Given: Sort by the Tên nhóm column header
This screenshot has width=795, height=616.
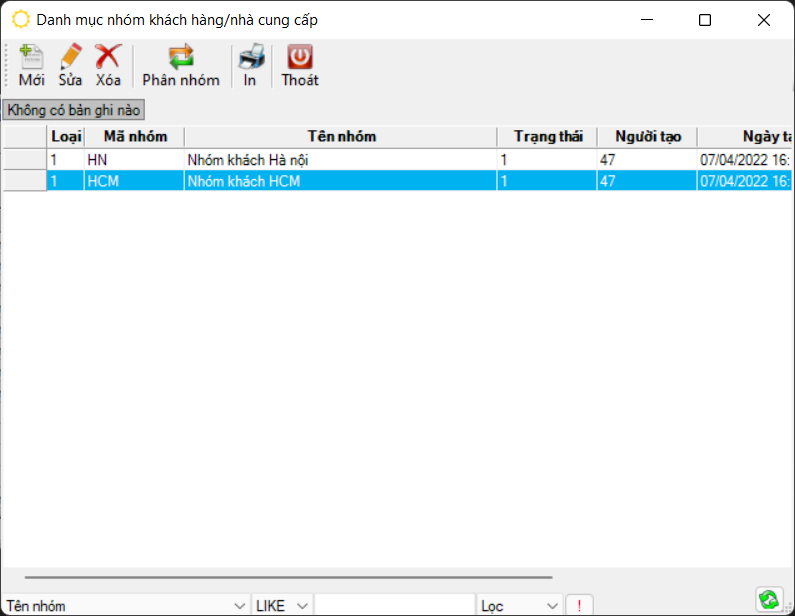Looking at the screenshot, I should tap(341, 137).
